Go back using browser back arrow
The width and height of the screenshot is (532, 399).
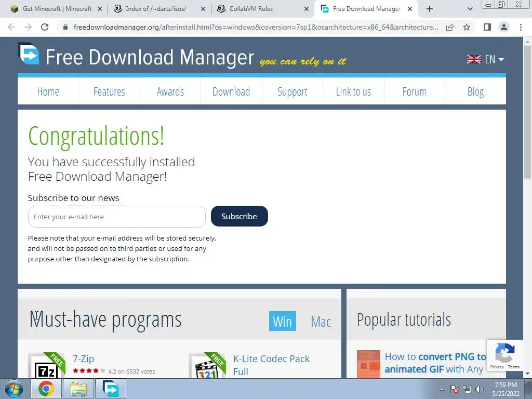[x=11, y=27]
